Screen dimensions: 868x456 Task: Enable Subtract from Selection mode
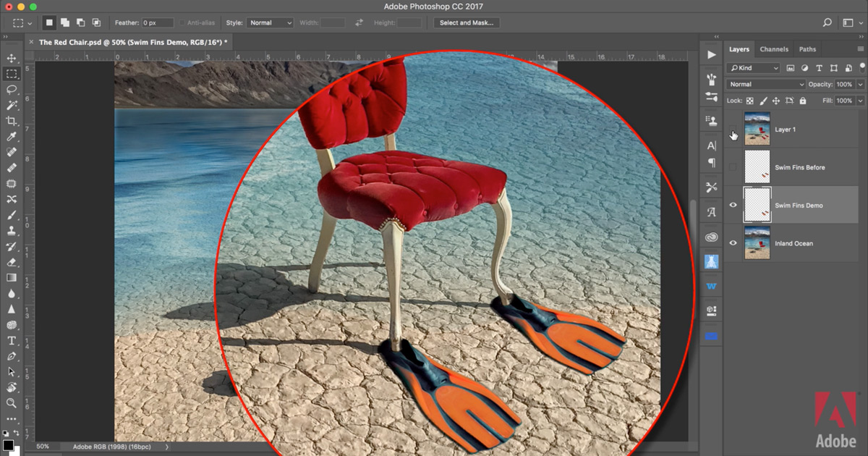click(80, 22)
